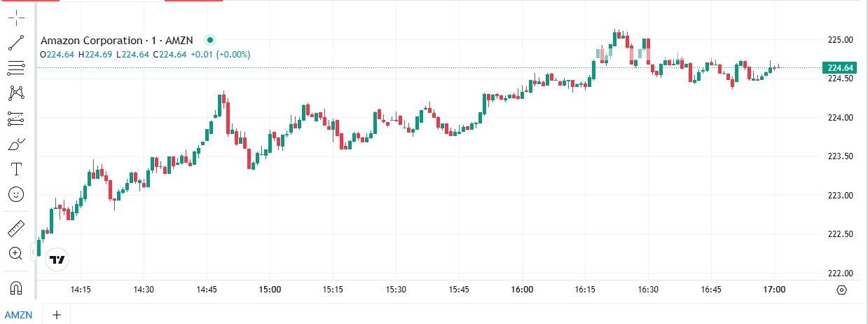This screenshot has height=324, width=868.
Task: Open the forecasting and measurement tools
Action: pos(16,119)
